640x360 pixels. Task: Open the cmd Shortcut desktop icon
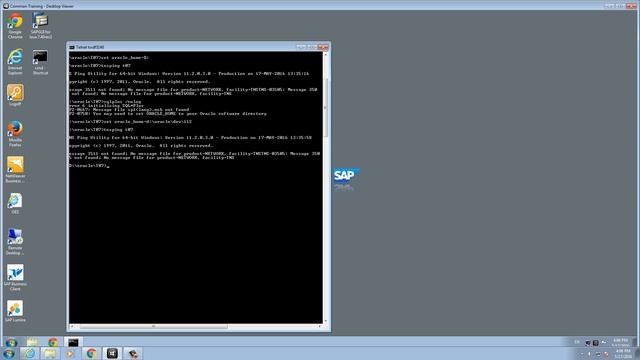point(40,62)
